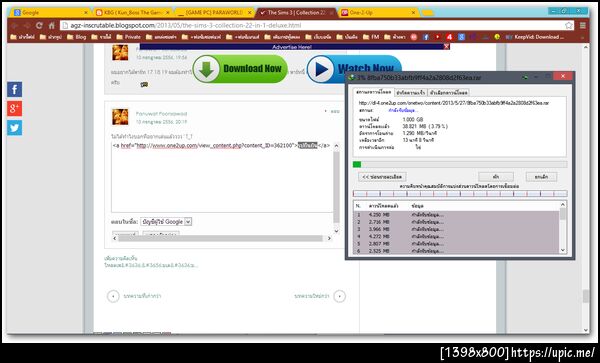
Task: Select connection row with 4.250 MB
Action: pyautogui.click(x=457, y=215)
